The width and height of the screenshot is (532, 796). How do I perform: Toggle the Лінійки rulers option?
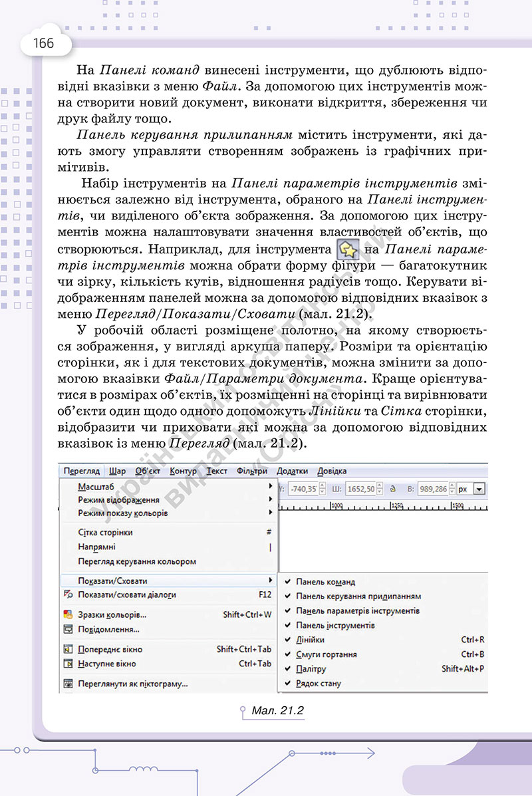[288, 640]
